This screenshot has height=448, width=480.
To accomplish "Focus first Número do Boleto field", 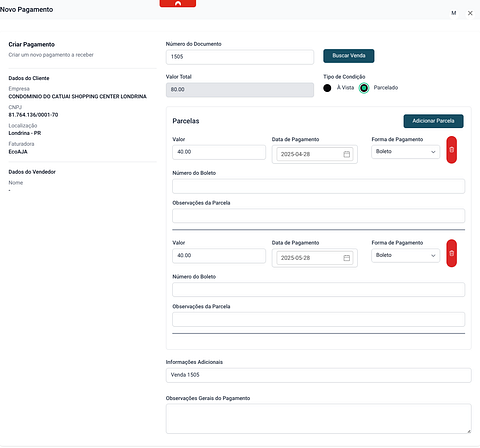I will (318, 186).
